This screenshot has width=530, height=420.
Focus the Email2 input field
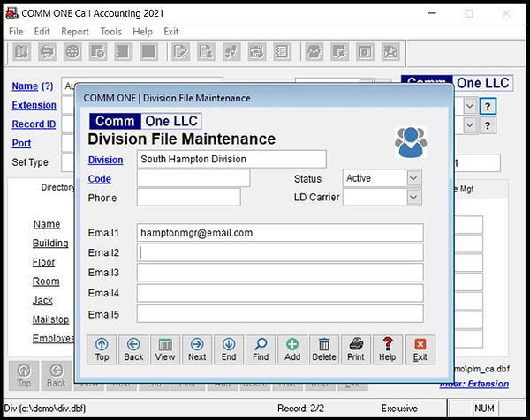[280, 252]
